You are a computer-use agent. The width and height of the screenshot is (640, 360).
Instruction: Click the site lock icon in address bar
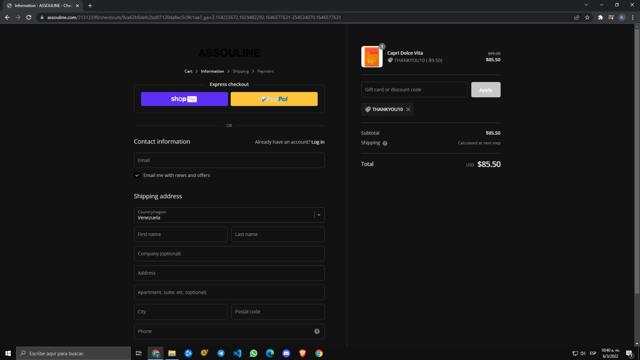(42, 18)
